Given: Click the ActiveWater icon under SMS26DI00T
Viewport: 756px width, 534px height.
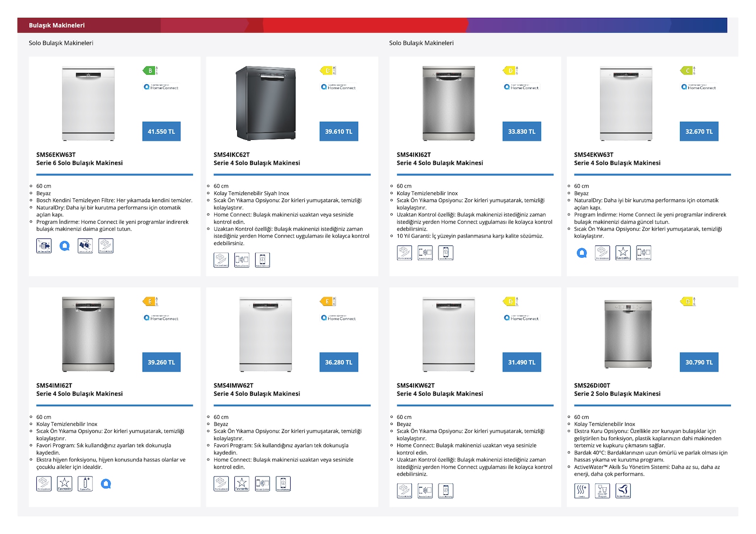Looking at the screenshot, I should click(x=623, y=491).
